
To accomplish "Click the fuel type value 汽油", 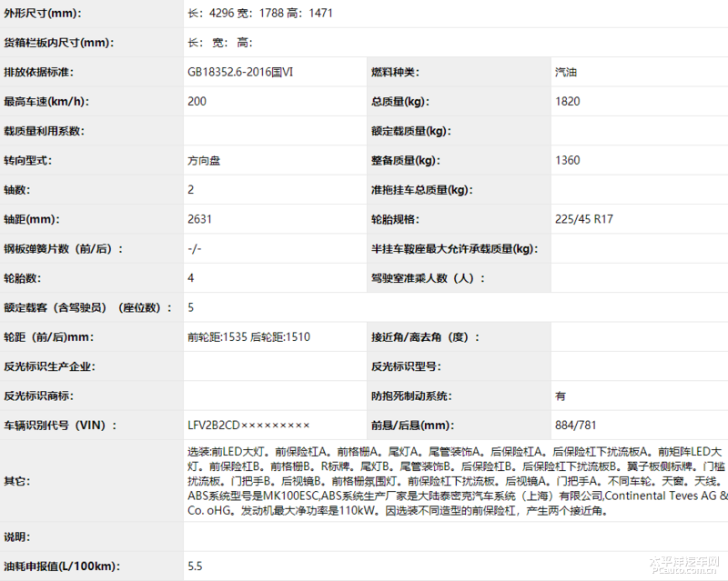I will tap(565, 73).
